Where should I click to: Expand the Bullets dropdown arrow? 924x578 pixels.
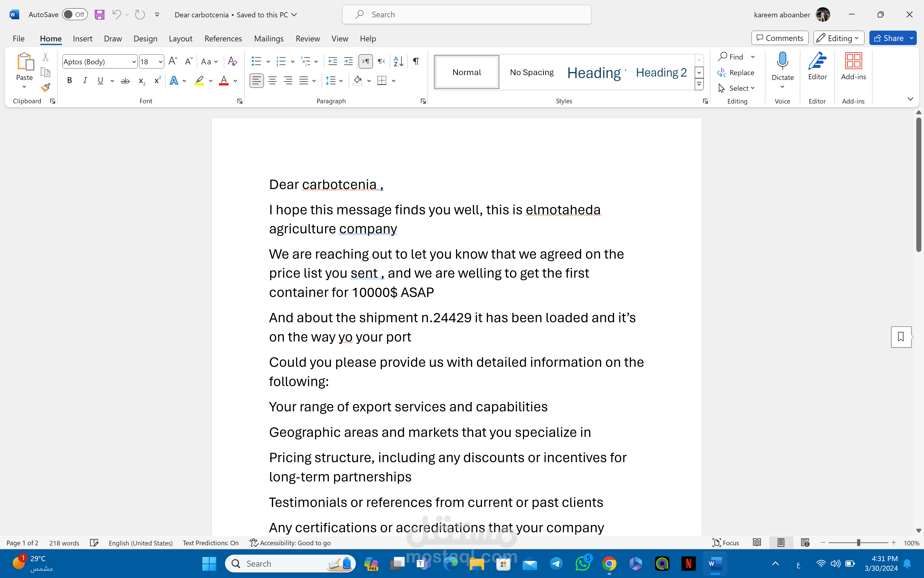(268, 62)
